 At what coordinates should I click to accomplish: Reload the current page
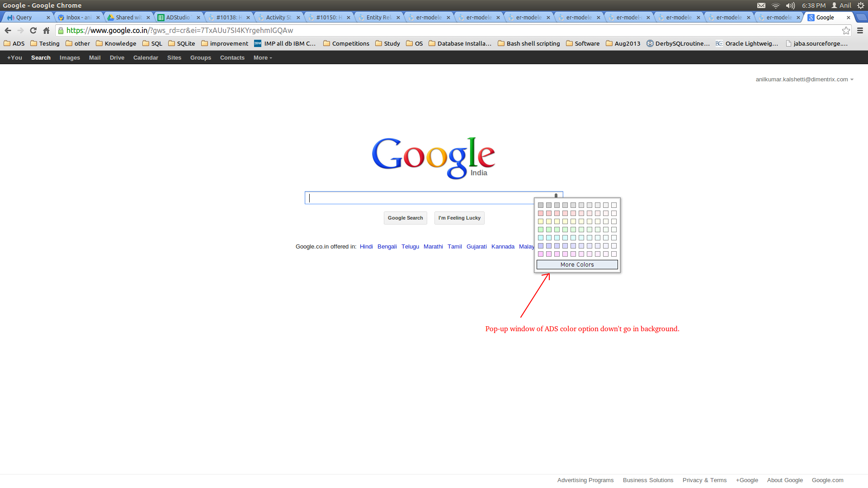pyautogui.click(x=33, y=30)
